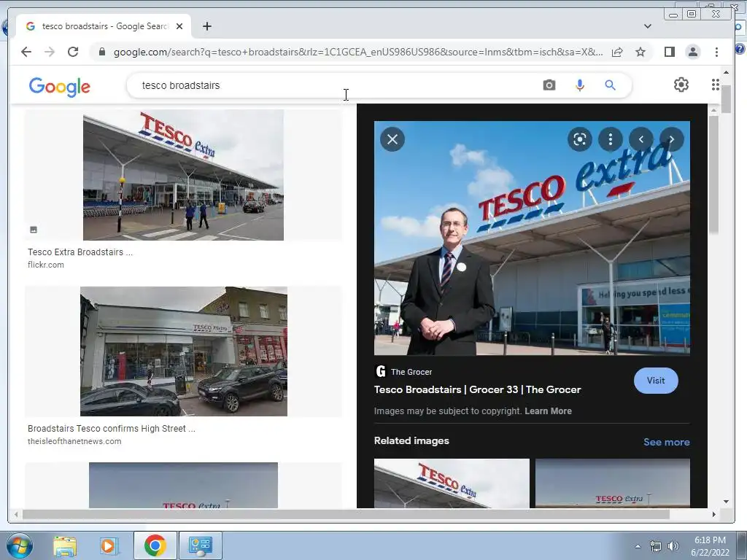Show the next preview image
747x560 pixels.
(672, 139)
